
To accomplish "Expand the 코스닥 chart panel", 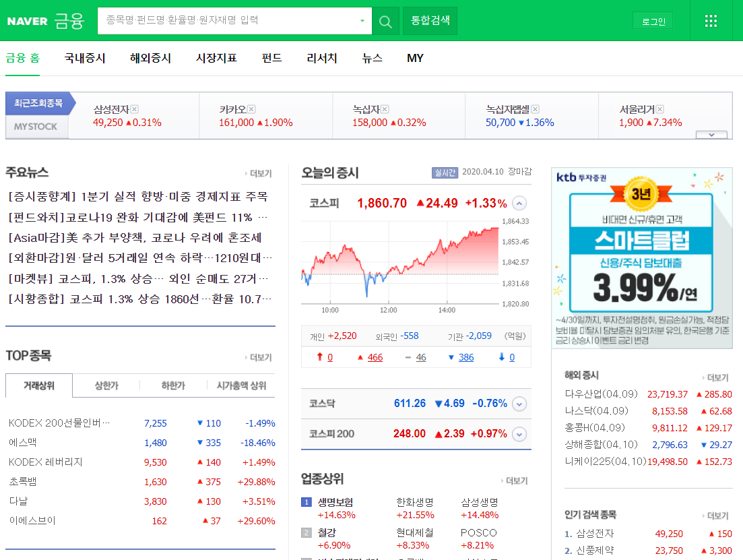I will pyautogui.click(x=519, y=404).
